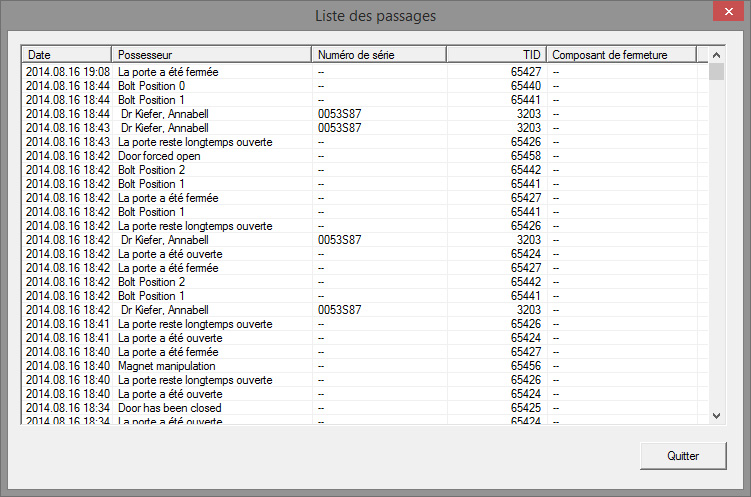Click TID value 65440

coord(526,87)
